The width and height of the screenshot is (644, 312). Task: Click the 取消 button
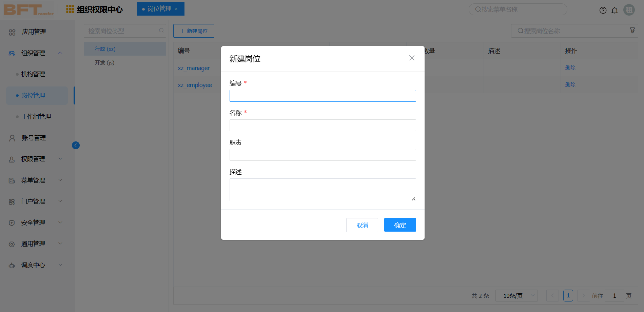pyautogui.click(x=362, y=225)
